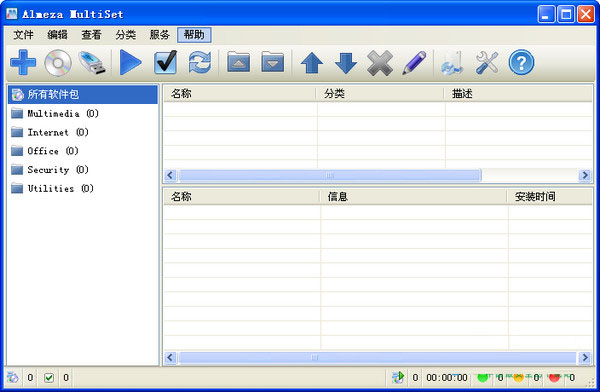This screenshot has width=600, height=392.
Task: Click the top list horizontal scrollbar thumb
Action: pyautogui.click(x=330, y=175)
